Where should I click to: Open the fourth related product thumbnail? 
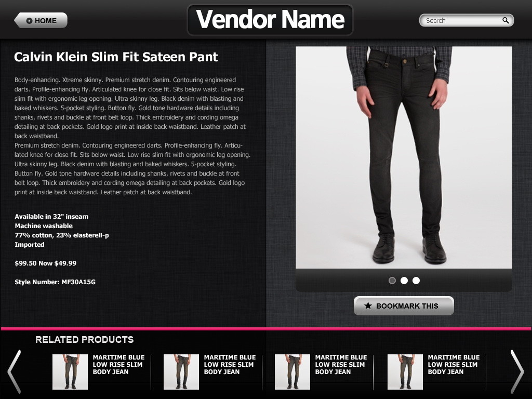tap(405, 372)
